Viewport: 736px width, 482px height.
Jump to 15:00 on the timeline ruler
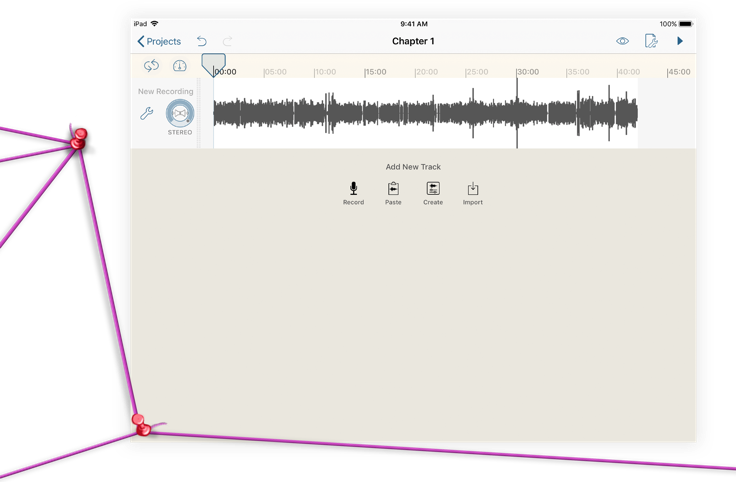pos(376,72)
